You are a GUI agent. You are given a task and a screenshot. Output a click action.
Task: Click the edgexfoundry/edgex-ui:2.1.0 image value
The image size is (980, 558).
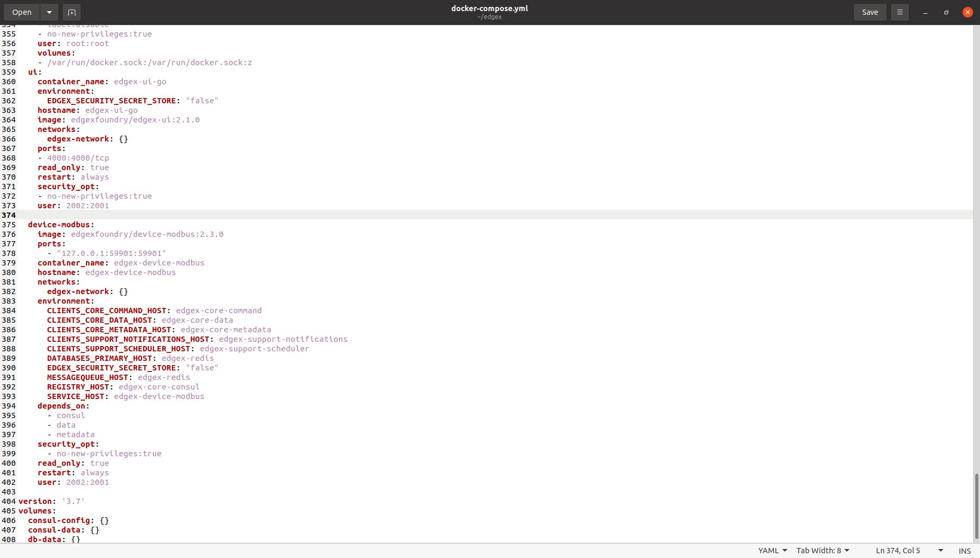135,120
